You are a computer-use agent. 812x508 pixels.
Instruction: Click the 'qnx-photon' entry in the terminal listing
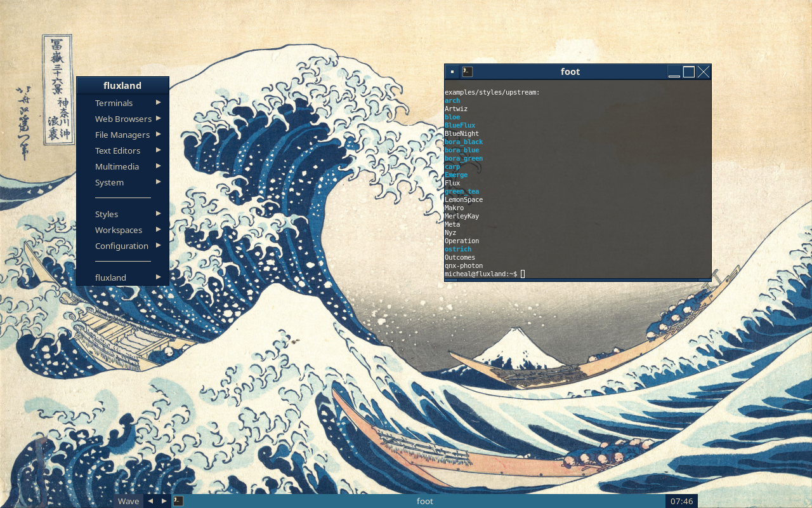tap(464, 266)
